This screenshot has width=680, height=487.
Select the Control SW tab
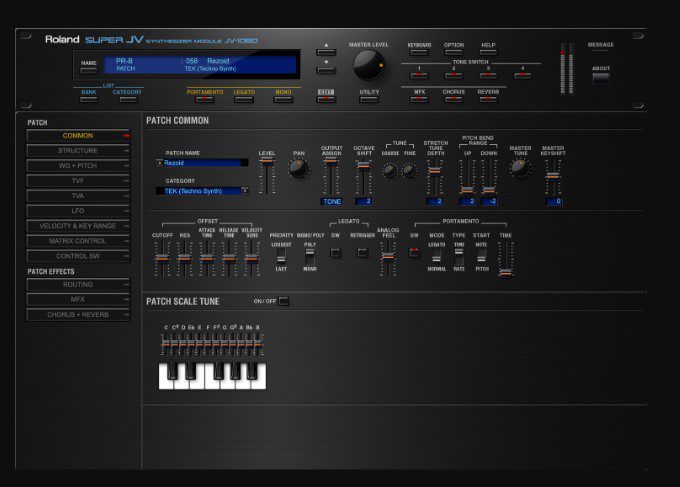coord(78,256)
